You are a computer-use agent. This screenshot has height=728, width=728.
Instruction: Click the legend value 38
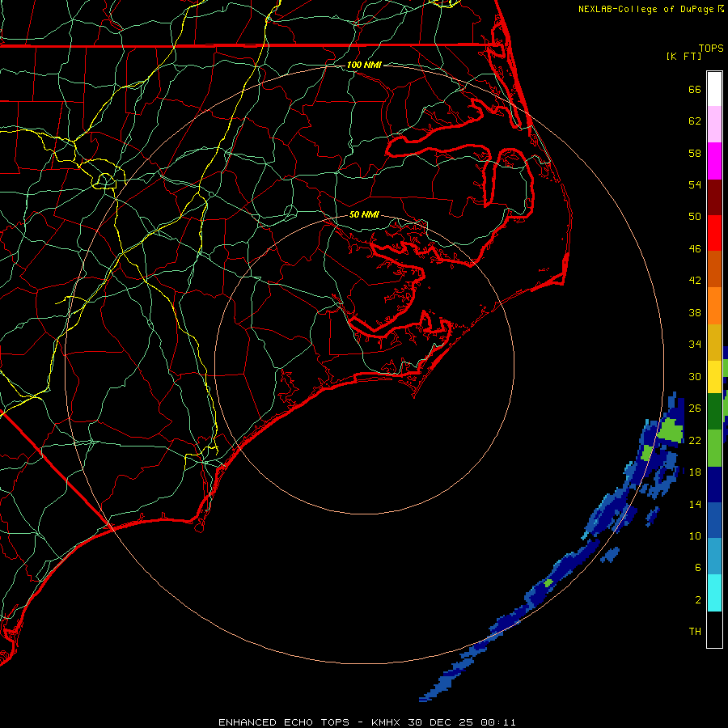(695, 312)
